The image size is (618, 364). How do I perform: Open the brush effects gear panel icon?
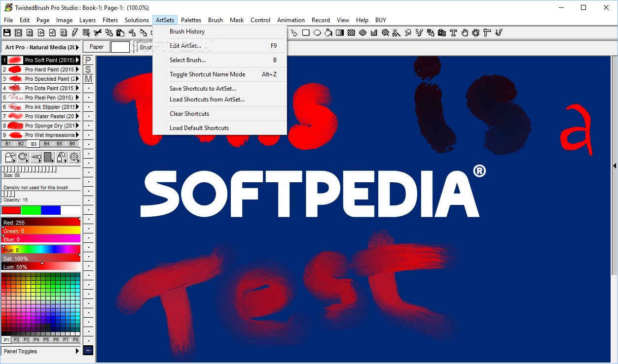(74, 157)
